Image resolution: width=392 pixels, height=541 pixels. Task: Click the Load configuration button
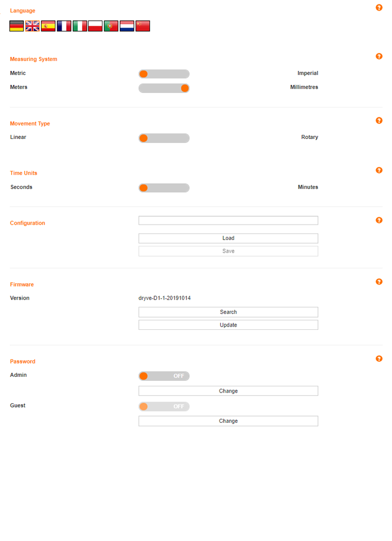tap(228, 238)
